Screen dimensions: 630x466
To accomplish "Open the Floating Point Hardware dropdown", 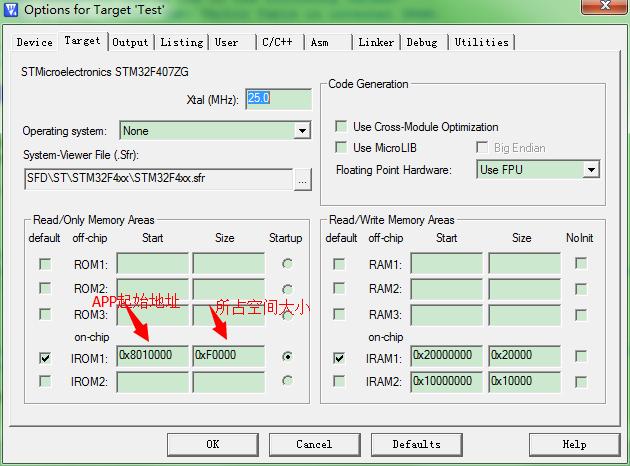I will (538, 170).
